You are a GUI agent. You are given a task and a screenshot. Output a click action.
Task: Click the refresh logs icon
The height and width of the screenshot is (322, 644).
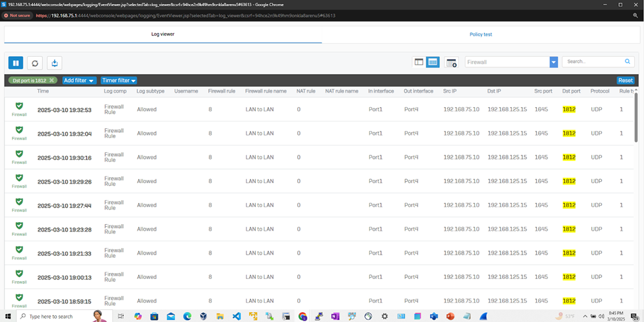[x=35, y=63]
